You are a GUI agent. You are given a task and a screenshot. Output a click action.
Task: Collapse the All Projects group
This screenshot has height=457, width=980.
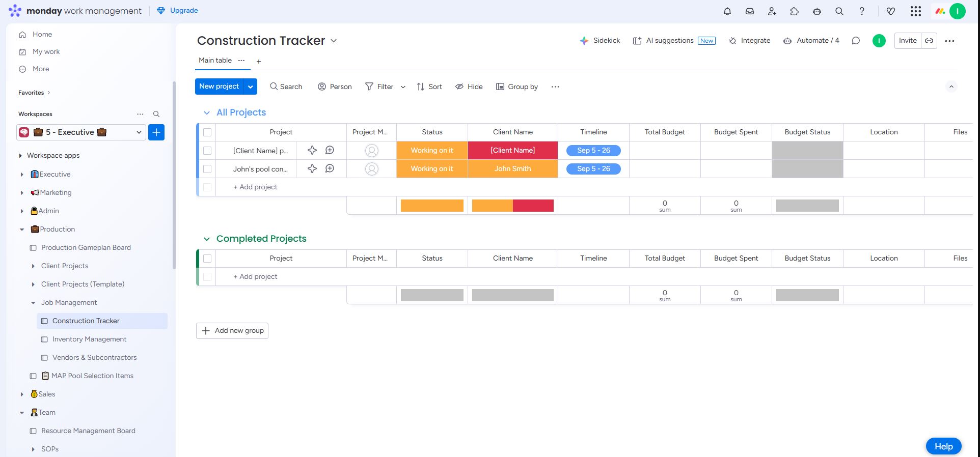click(x=206, y=112)
